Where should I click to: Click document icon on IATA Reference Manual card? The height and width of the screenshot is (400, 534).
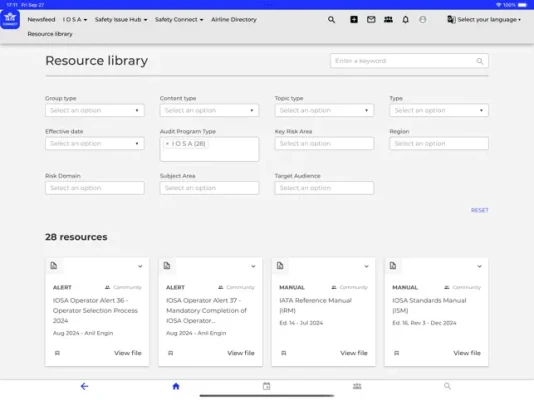pyautogui.click(x=280, y=266)
